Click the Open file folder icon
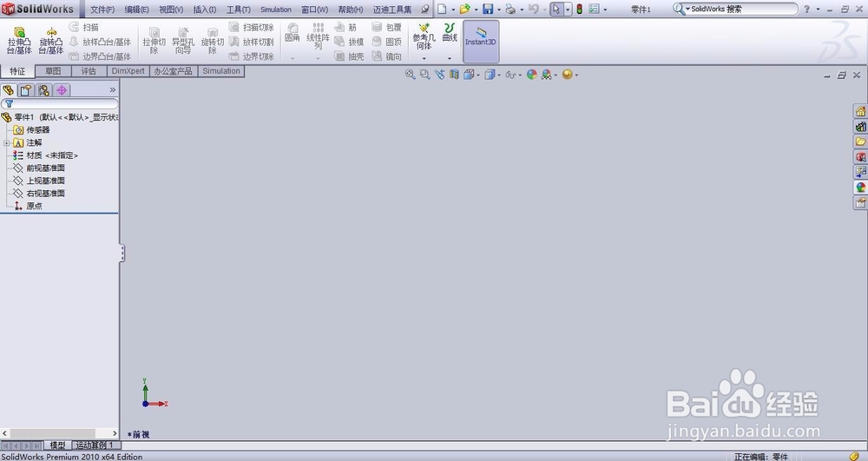Image resolution: width=868 pixels, height=461 pixels. (x=465, y=9)
